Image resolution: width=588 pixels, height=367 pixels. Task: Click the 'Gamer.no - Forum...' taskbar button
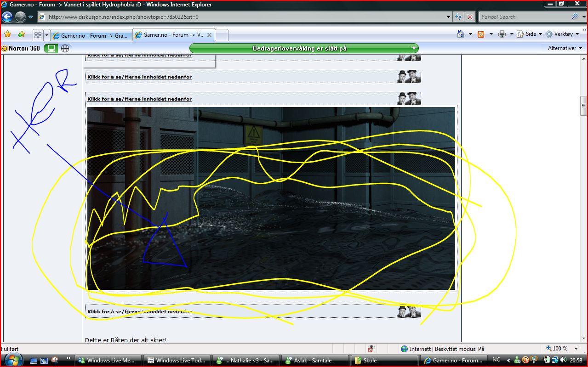click(453, 361)
